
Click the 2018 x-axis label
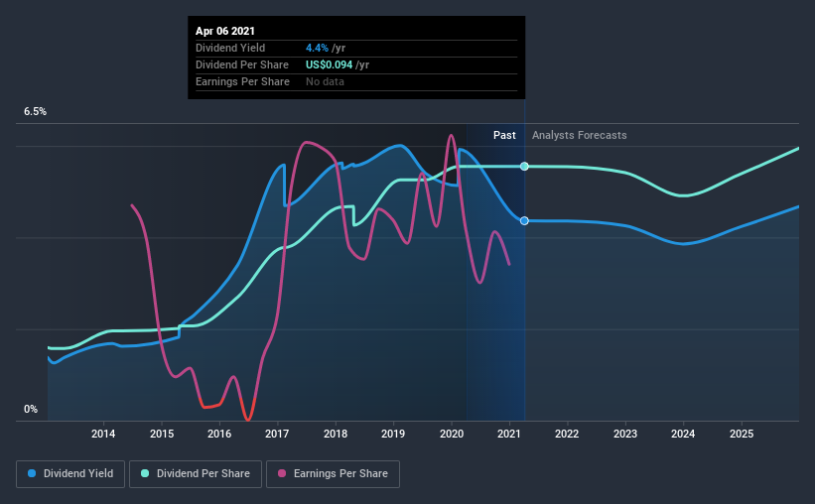336,434
